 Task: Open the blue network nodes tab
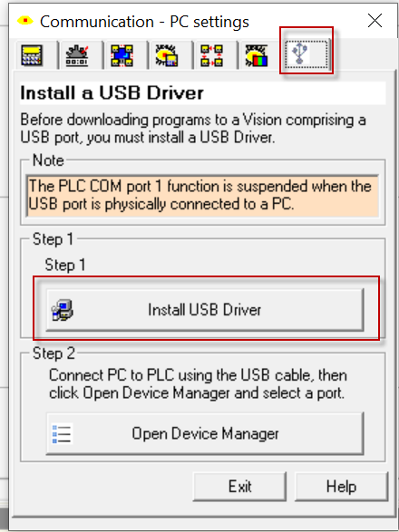pos(122,55)
